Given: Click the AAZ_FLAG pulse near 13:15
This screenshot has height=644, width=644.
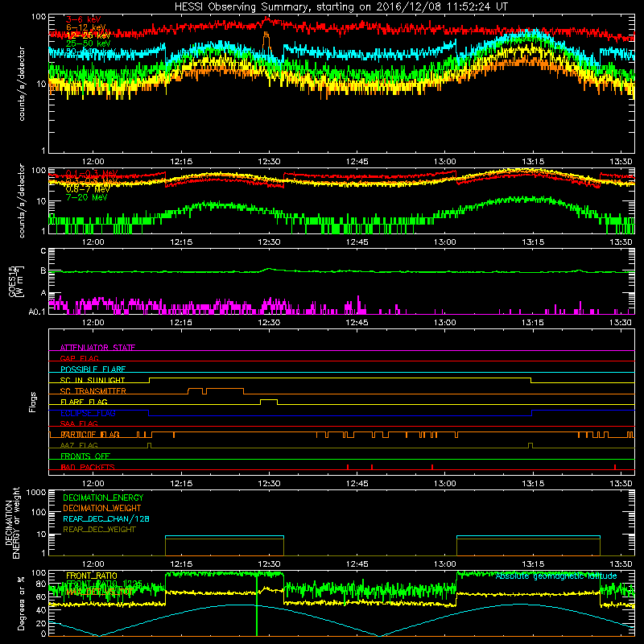Looking at the screenshot, I should pyautogui.click(x=530, y=446).
